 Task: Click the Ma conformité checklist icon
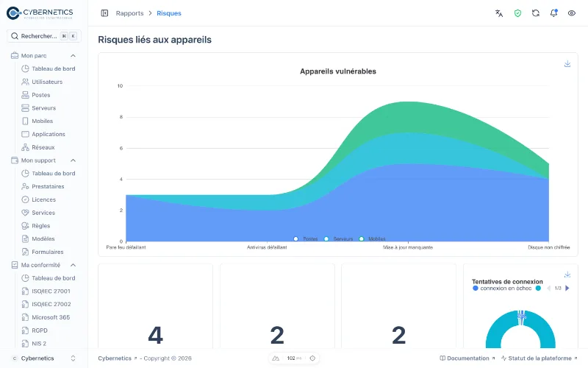click(15, 265)
